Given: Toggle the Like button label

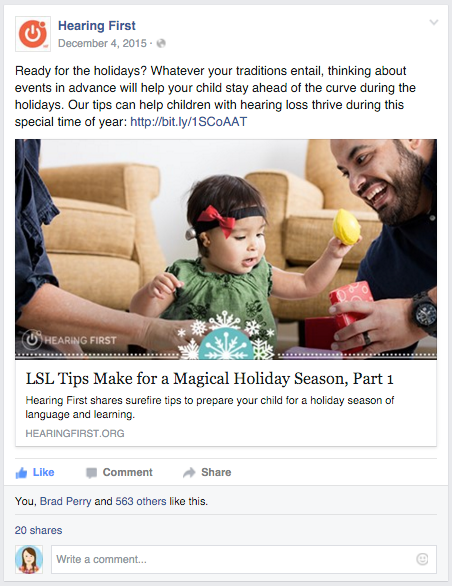Looking at the screenshot, I should click(x=43, y=472).
